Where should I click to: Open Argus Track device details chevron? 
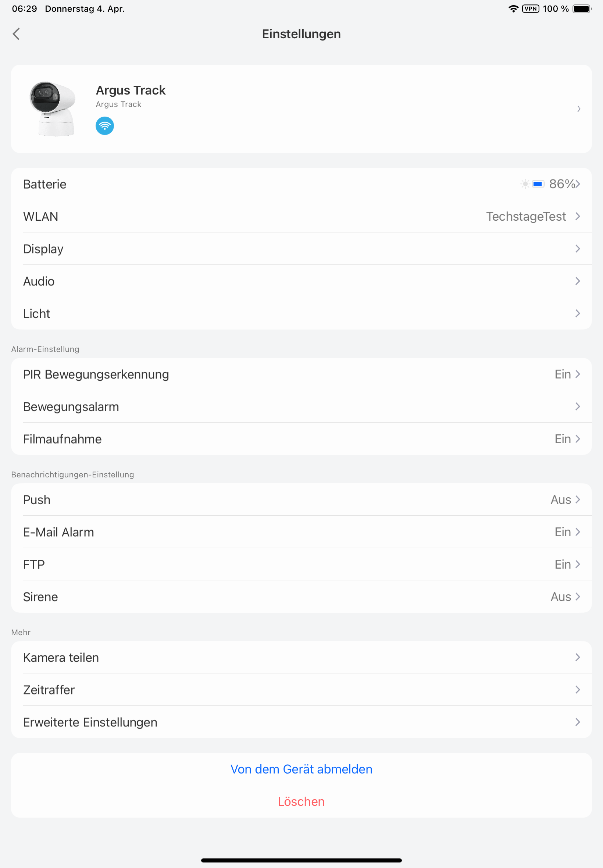tap(578, 109)
